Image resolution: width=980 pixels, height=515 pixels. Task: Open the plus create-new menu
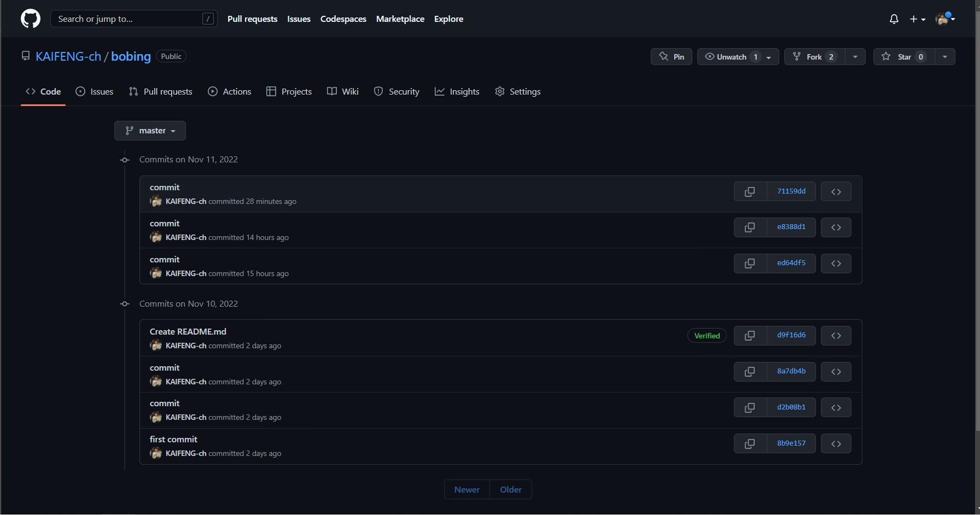(x=918, y=19)
